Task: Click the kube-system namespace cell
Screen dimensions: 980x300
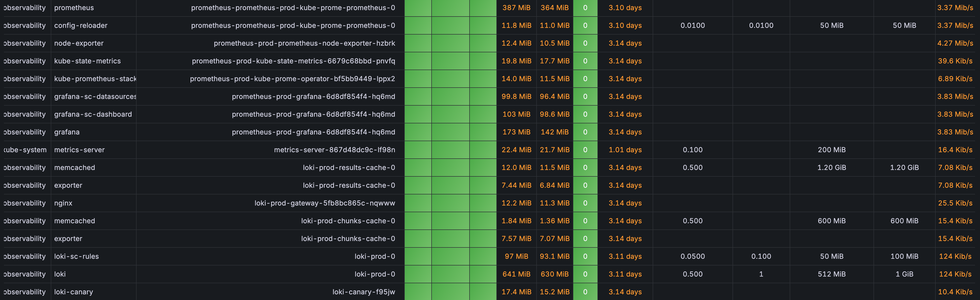Action: click(x=25, y=150)
